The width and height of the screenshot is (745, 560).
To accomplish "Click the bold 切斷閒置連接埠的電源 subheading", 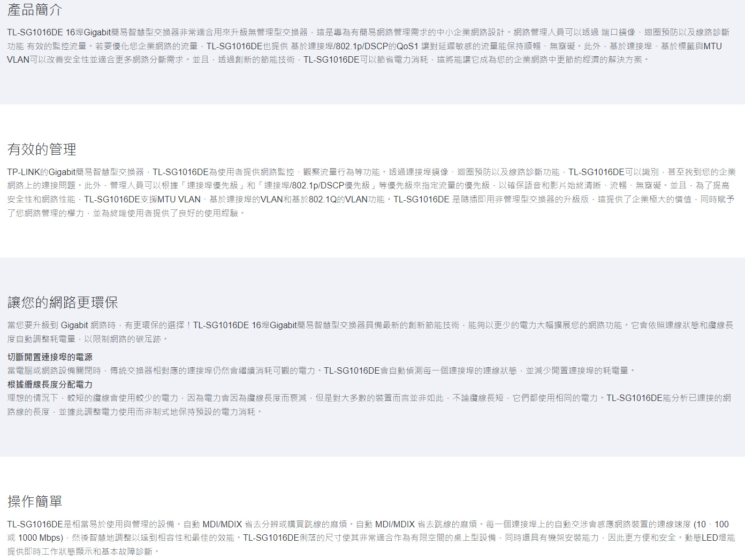I will pyautogui.click(x=50, y=357).
